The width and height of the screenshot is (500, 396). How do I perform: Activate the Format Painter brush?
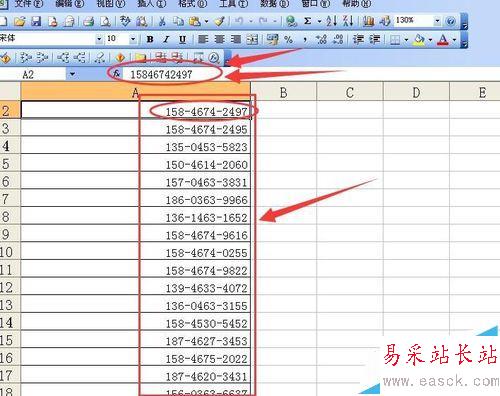point(219,22)
